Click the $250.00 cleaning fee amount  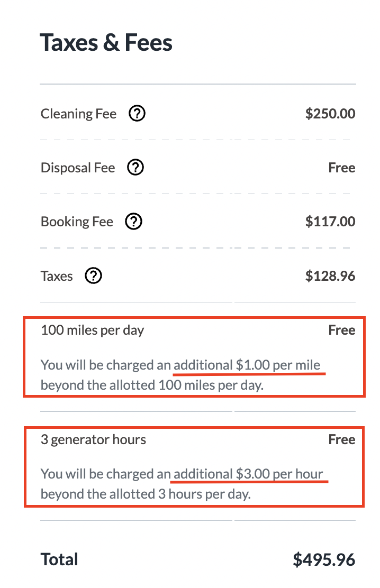tap(330, 114)
